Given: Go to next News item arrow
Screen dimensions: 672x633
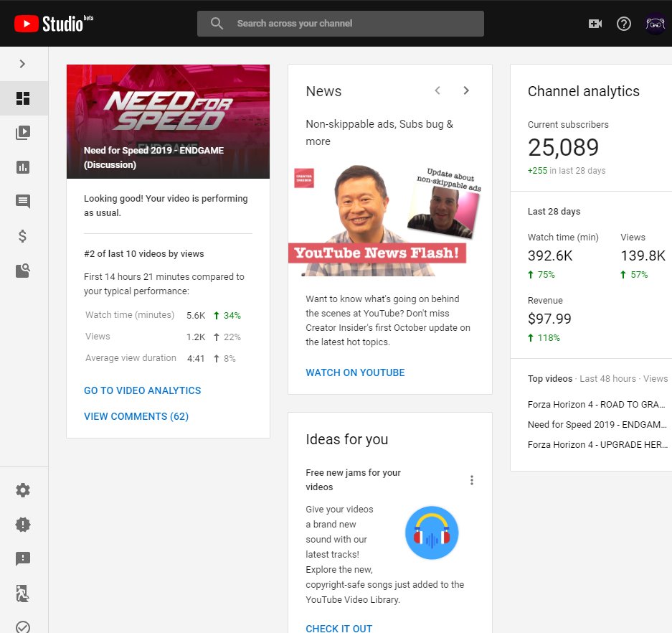Looking at the screenshot, I should click(466, 90).
